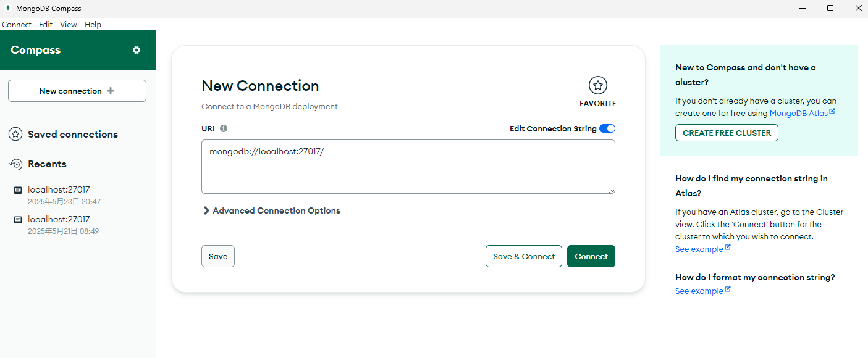
Task: Click the plus icon on New connection
Action: pos(111,91)
